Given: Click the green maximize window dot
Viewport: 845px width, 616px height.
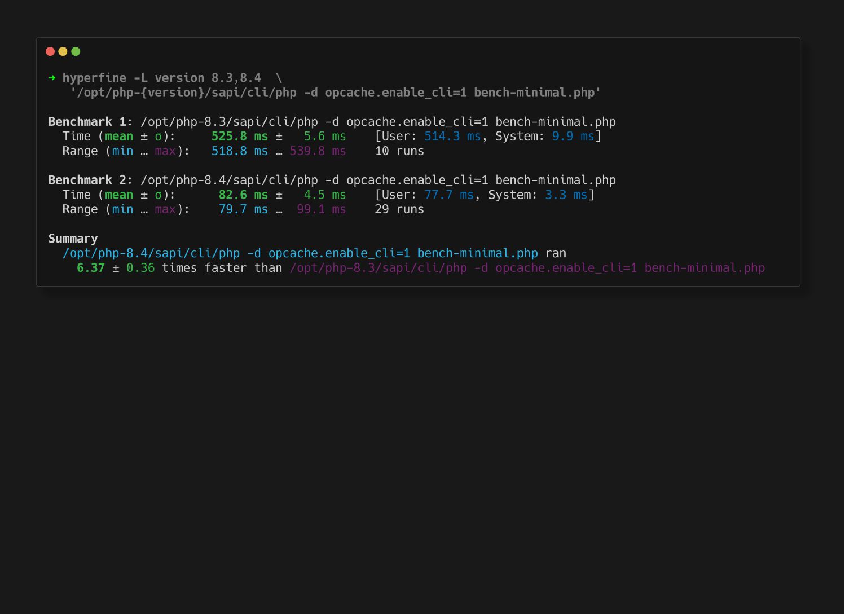Looking at the screenshot, I should (76, 52).
